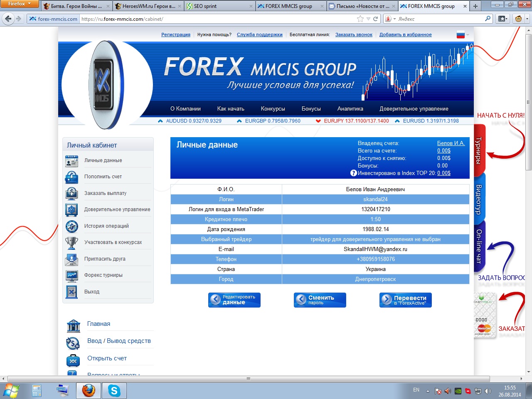Click the Сменить пароль button

pyautogui.click(x=320, y=300)
